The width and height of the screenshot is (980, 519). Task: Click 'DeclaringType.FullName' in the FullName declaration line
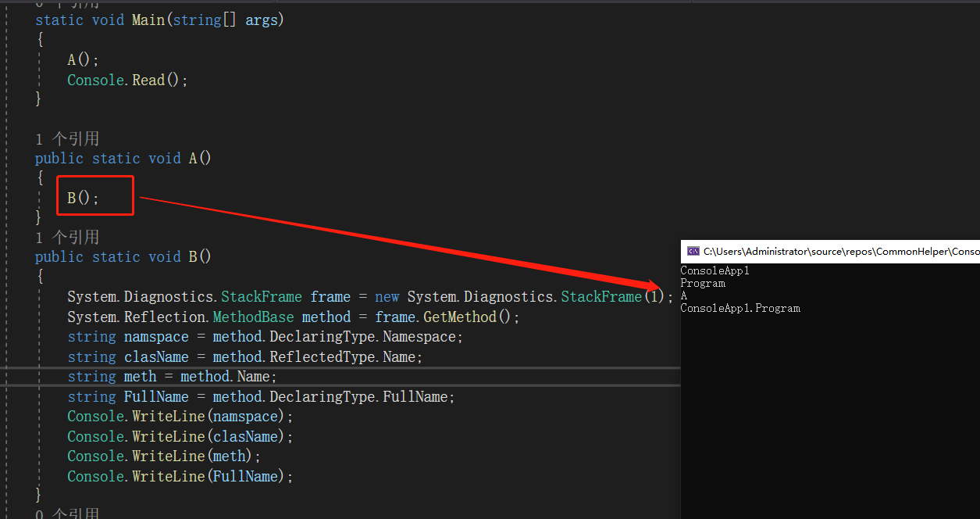(358, 396)
